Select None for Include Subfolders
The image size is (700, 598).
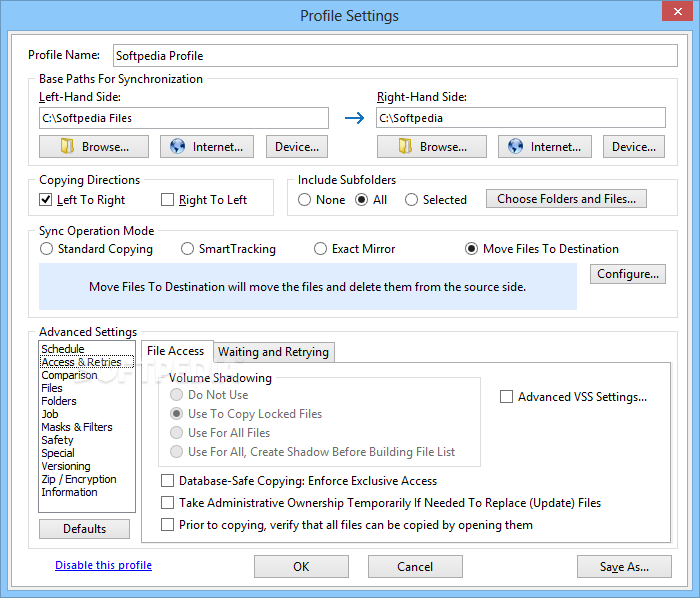click(x=304, y=199)
